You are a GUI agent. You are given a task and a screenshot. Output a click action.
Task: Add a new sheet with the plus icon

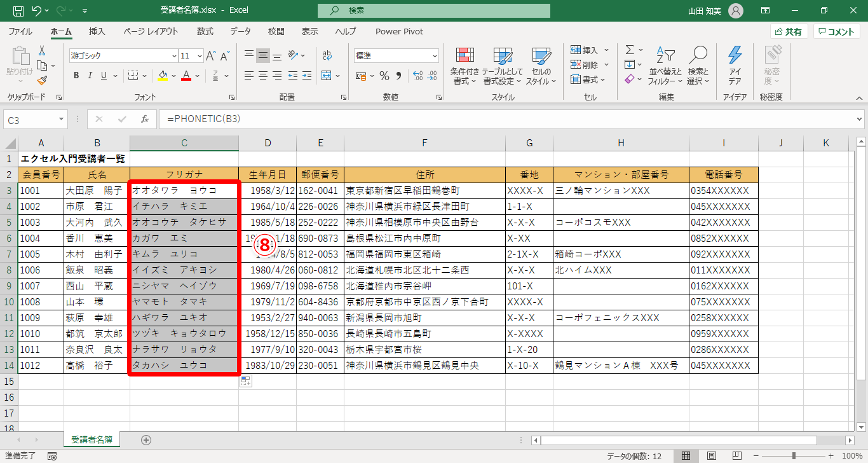[146, 439]
